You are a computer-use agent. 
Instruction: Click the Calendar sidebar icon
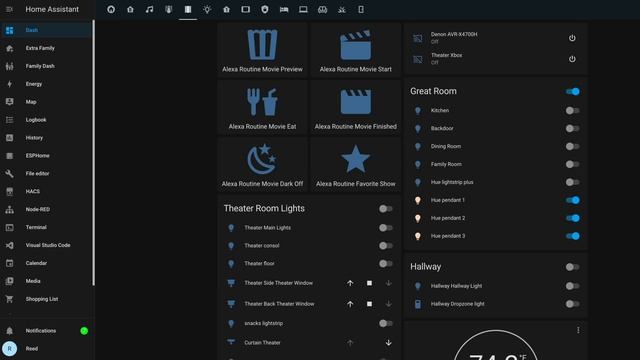pos(9,263)
